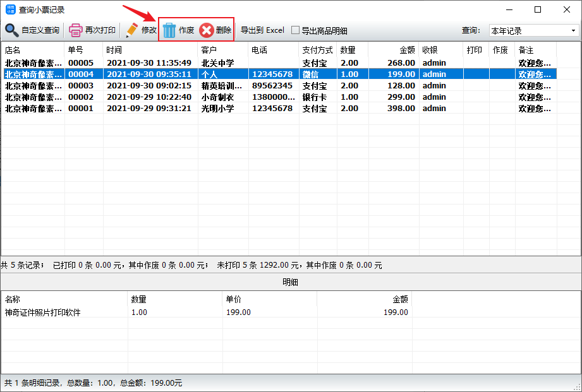Maximize the query window
Screen dimensions: 582x392
coord(537,9)
